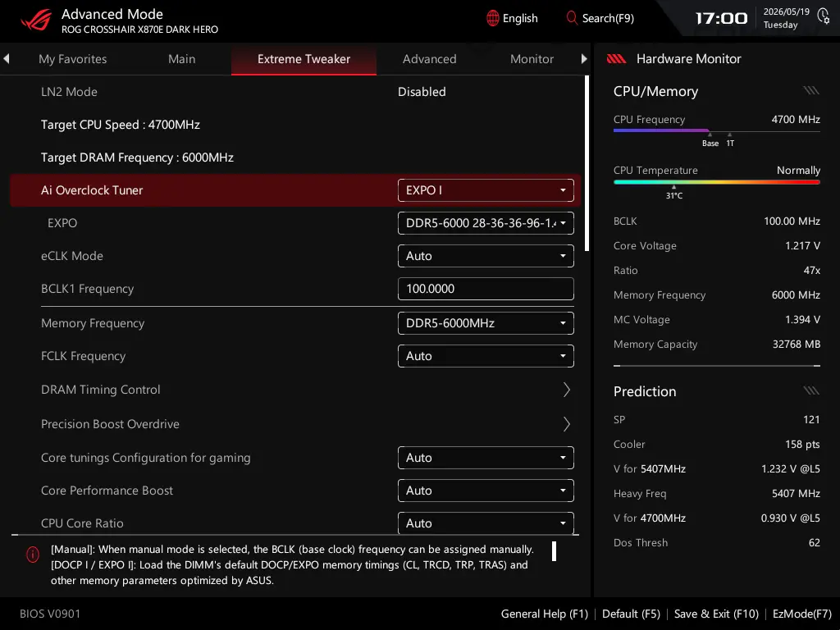Click the CPU Frequency bar
840x630 pixels.
716,130
